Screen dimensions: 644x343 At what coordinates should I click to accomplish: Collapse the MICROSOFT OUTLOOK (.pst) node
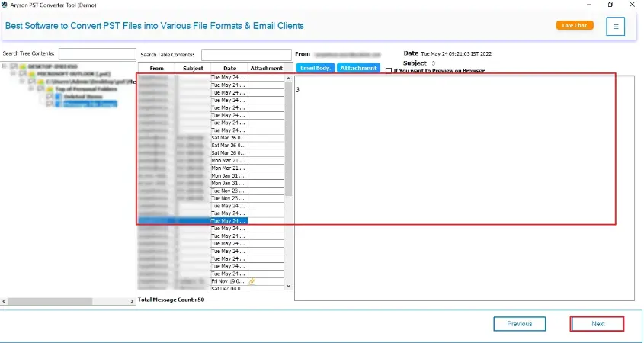(x=13, y=73)
